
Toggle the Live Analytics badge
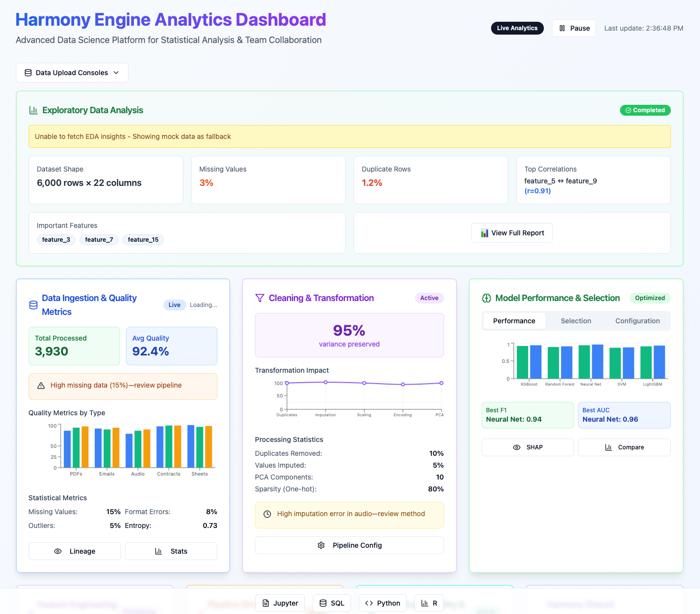pos(517,28)
